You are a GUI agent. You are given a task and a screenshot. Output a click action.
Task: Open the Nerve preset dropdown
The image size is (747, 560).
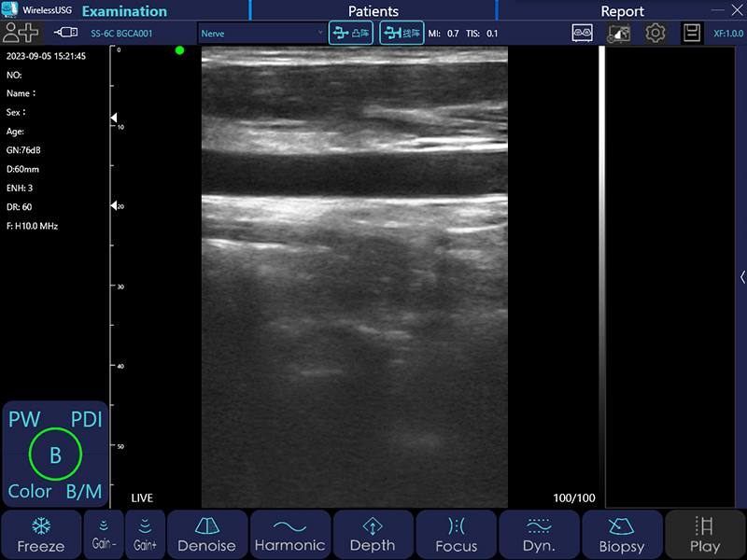tap(261, 34)
